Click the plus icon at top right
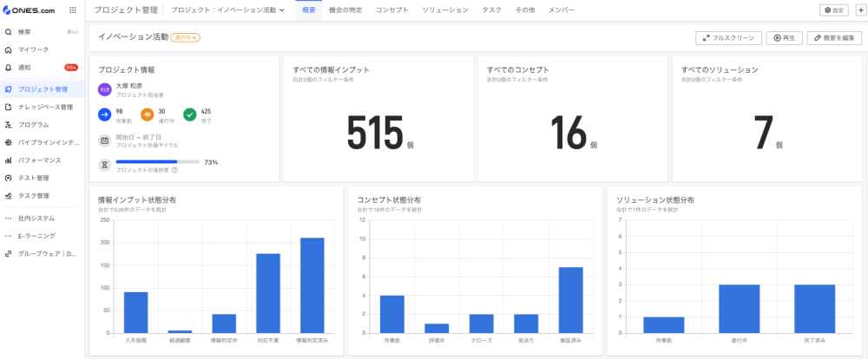The width and height of the screenshot is (868, 359). click(x=858, y=10)
